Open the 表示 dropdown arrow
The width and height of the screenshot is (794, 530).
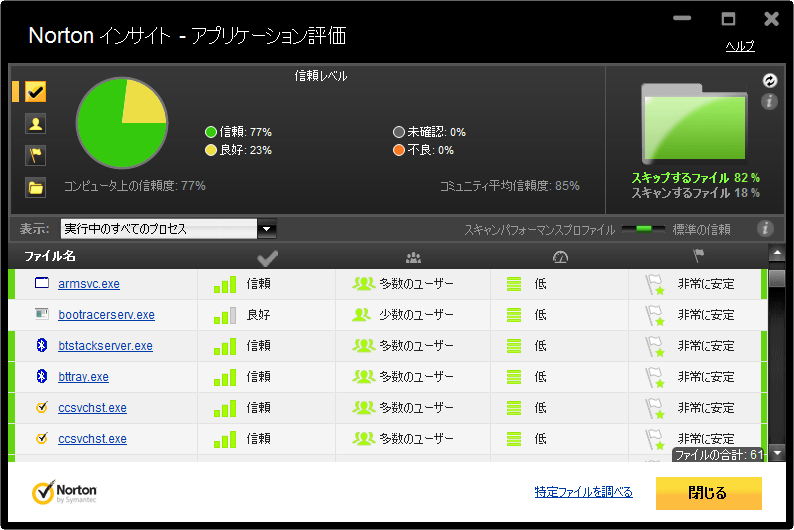tap(266, 229)
